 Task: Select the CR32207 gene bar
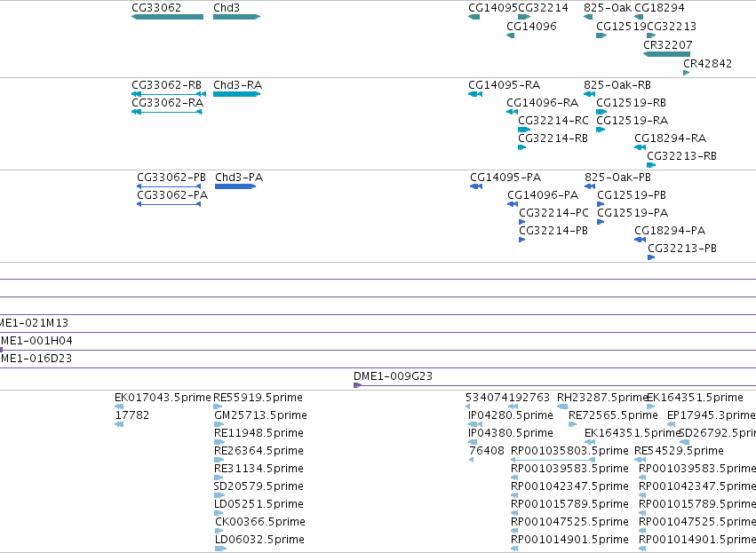tap(667, 54)
